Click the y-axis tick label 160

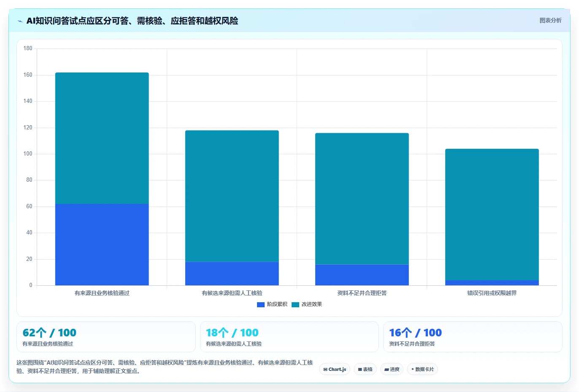pos(28,75)
